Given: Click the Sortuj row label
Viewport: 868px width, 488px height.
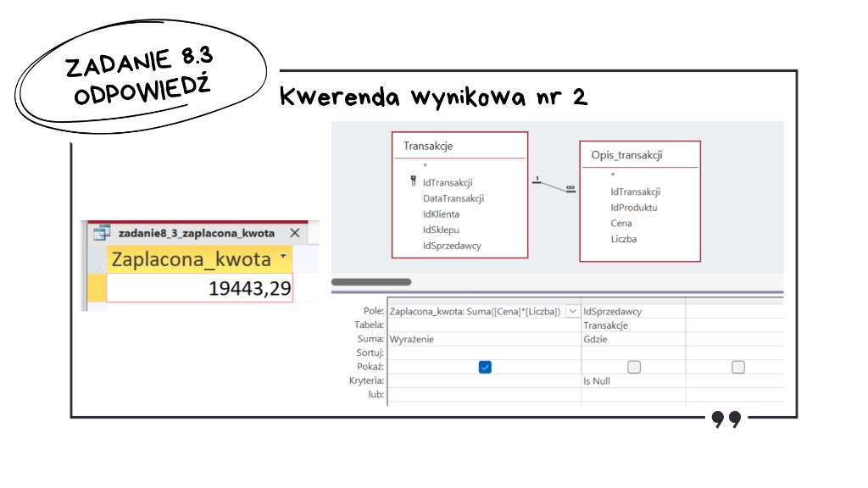Looking at the screenshot, I should pos(370,352).
